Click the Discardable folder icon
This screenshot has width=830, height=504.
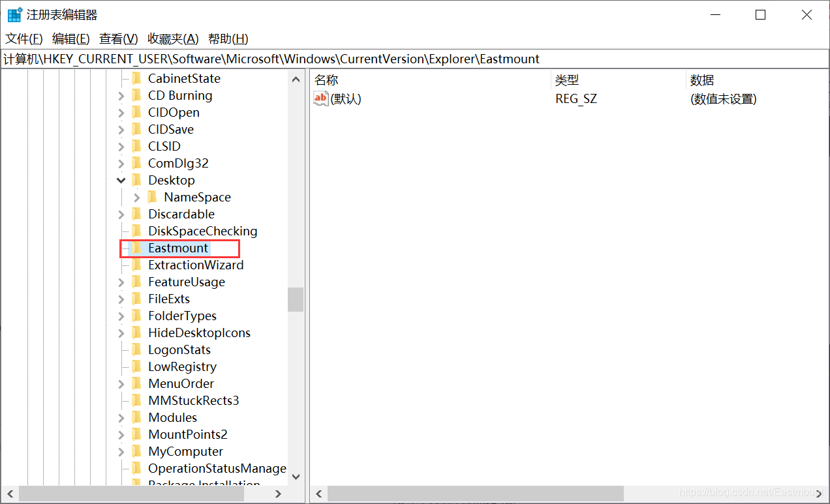(x=136, y=214)
